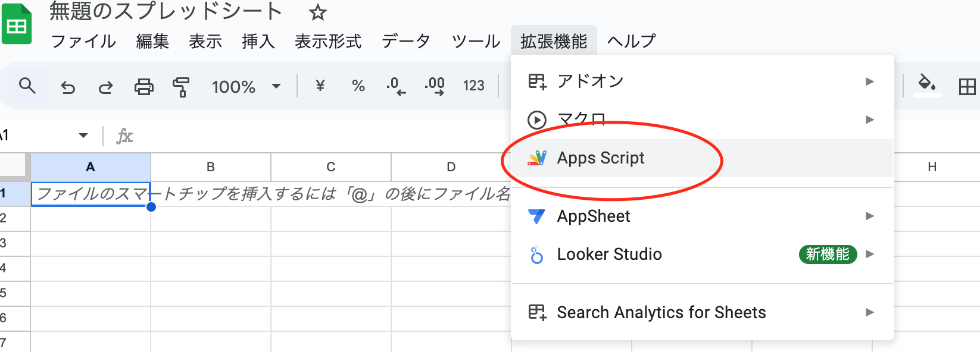Decrease decimal places

pos(395,86)
